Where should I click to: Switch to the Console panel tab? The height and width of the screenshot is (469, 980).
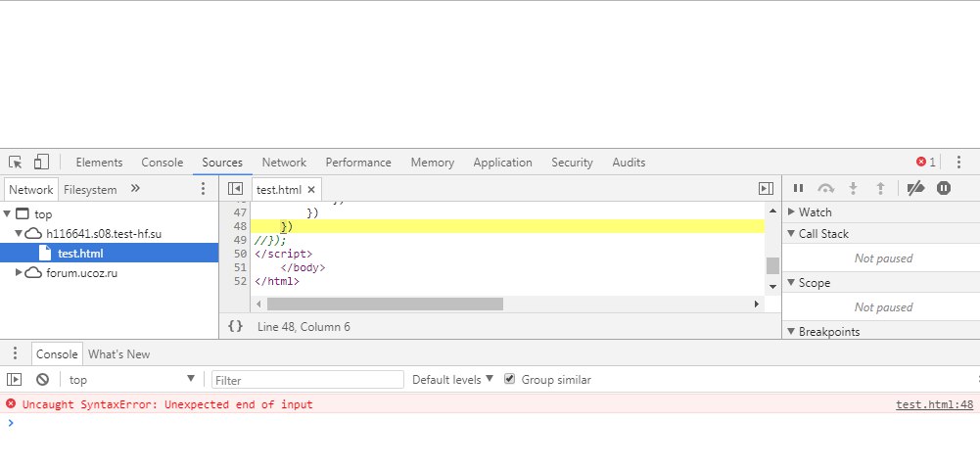(162, 163)
